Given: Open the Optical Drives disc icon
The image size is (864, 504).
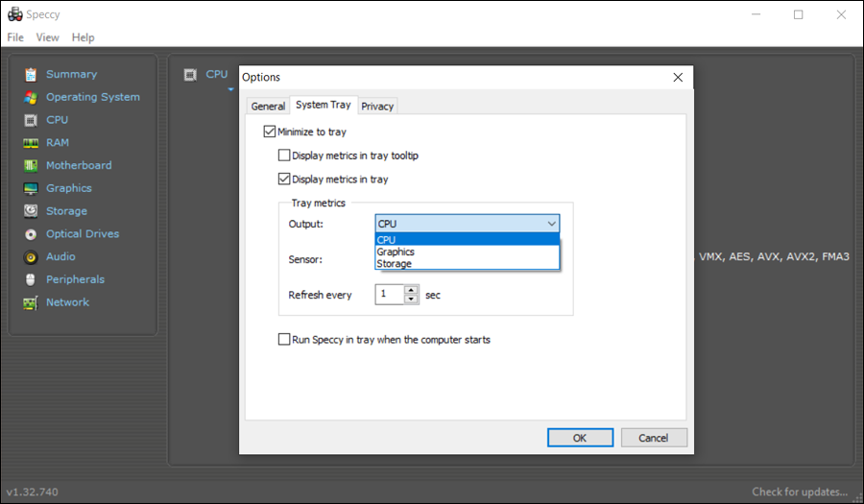Looking at the screenshot, I should [x=31, y=234].
